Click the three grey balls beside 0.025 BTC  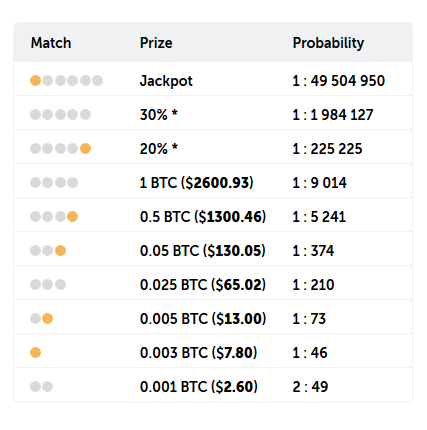pos(48,285)
